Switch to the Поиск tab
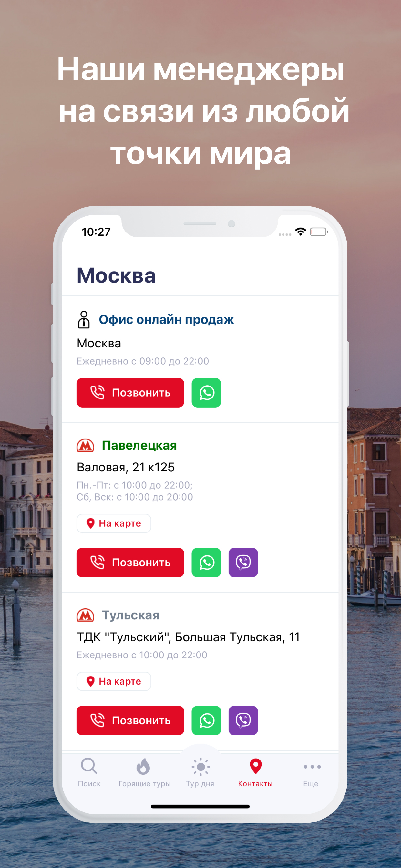This screenshot has height=868, width=401. point(89,772)
